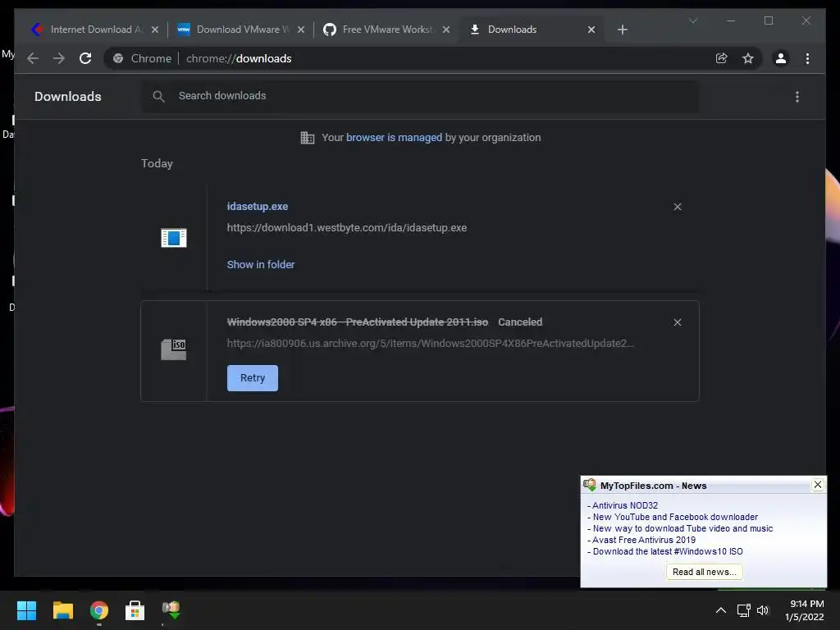The image size is (840, 630).
Task: Remove the canceled Windows2000 ISO entry
Action: 677,322
